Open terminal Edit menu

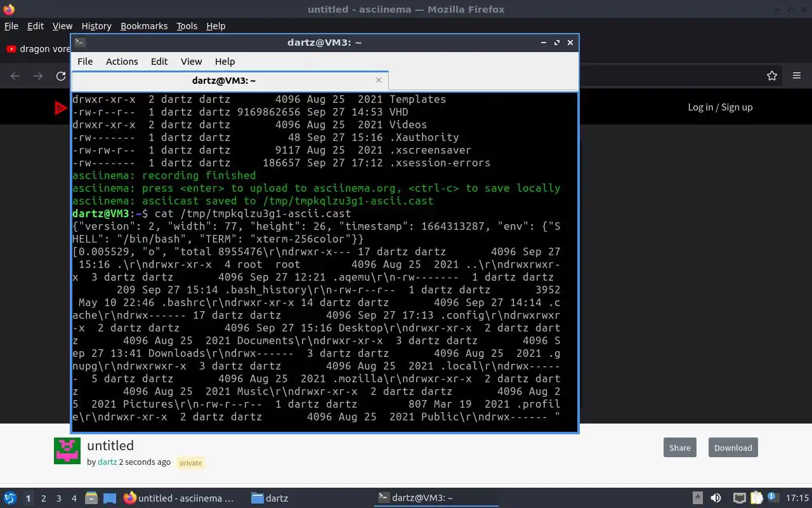(159, 62)
